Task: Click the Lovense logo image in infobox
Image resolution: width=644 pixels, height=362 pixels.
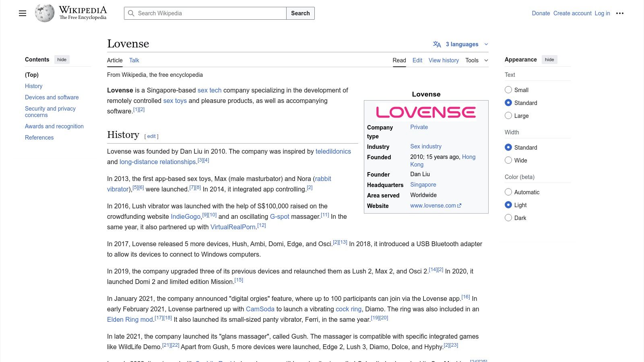Action: click(x=426, y=112)
